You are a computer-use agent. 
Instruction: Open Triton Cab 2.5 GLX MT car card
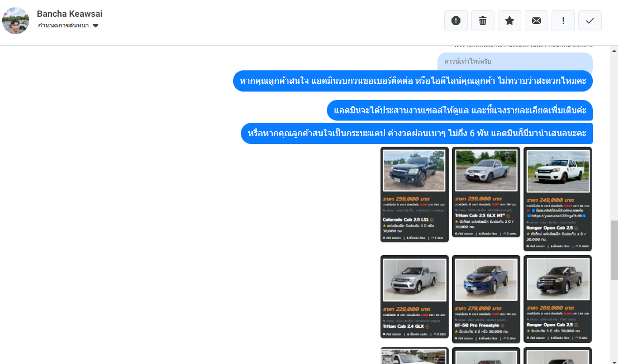coord(486,192)
